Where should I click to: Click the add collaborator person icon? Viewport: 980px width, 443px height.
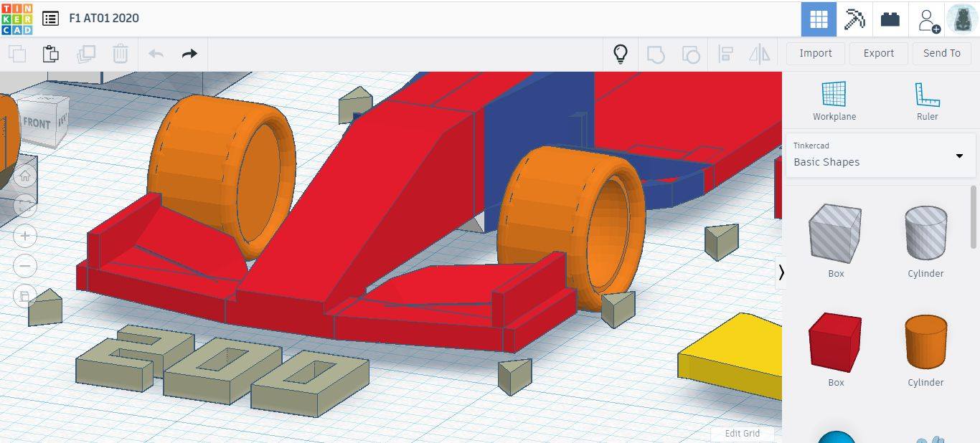928,19
